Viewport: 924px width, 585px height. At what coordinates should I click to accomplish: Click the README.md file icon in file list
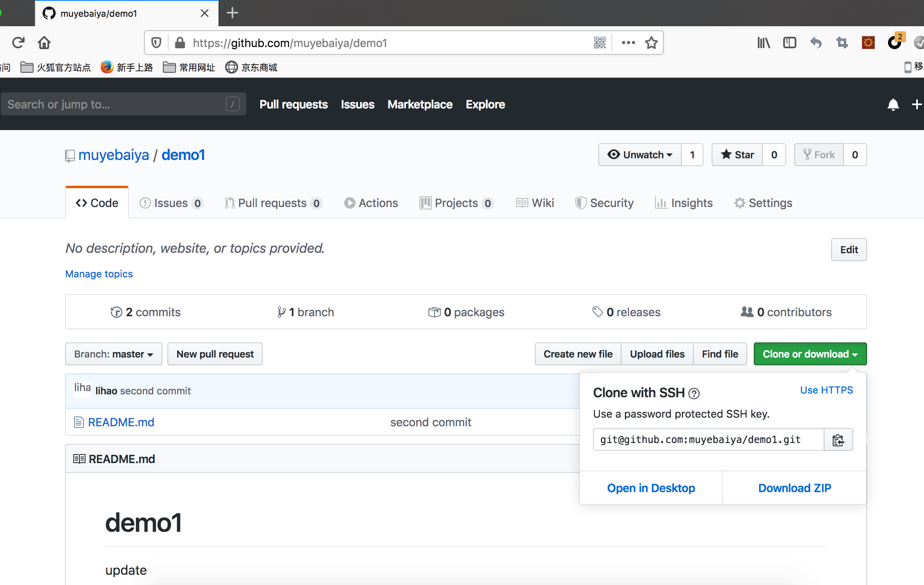point(79,422)
